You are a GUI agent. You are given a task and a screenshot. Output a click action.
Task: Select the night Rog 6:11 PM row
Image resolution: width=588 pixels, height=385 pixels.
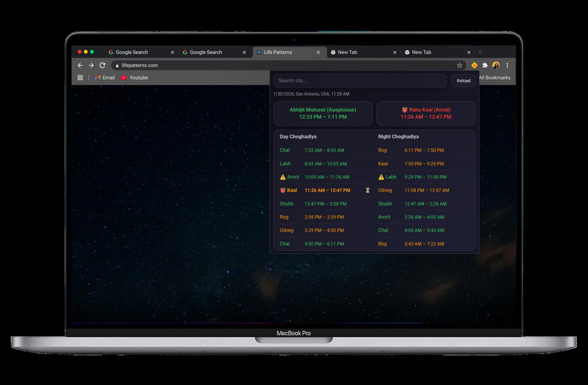(424, 150)
